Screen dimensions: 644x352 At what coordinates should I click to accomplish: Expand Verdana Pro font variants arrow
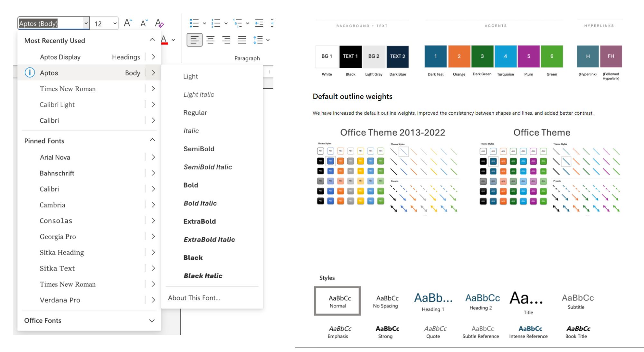[153, 300]
